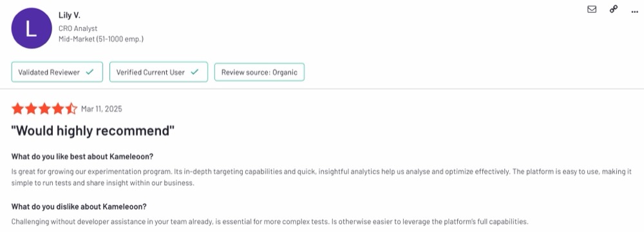The width and height of the screenshot is (644, 232).
Task: Select the Review source: Organic badge
Action: pyautogui.click(x=259, y=72)
